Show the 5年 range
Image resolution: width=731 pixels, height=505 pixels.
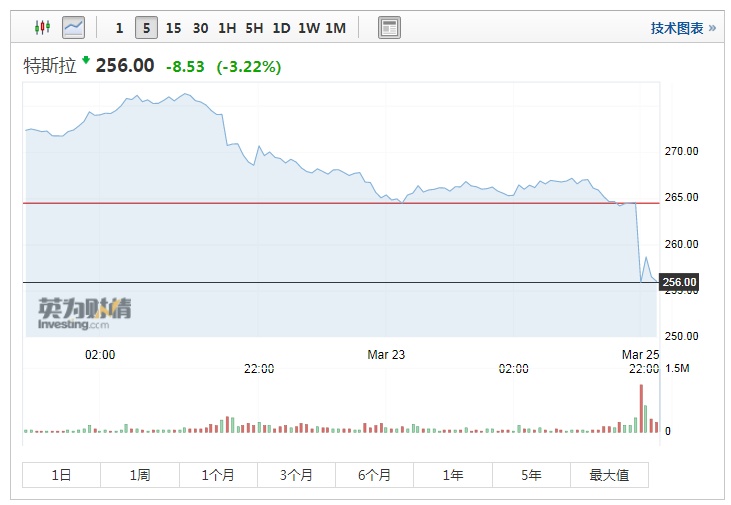coord(531,475)
